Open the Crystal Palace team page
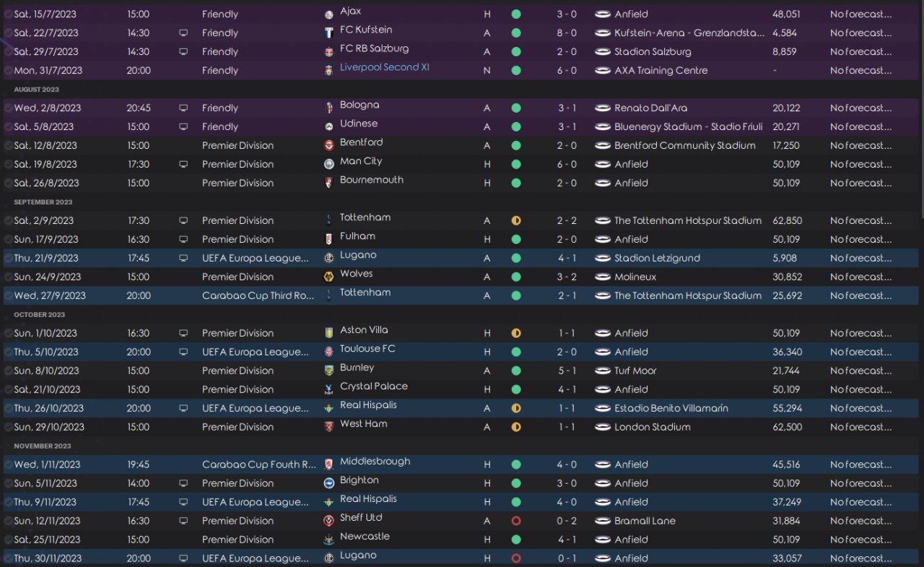Viewport: 924px width, 567px height. point(373,386)
